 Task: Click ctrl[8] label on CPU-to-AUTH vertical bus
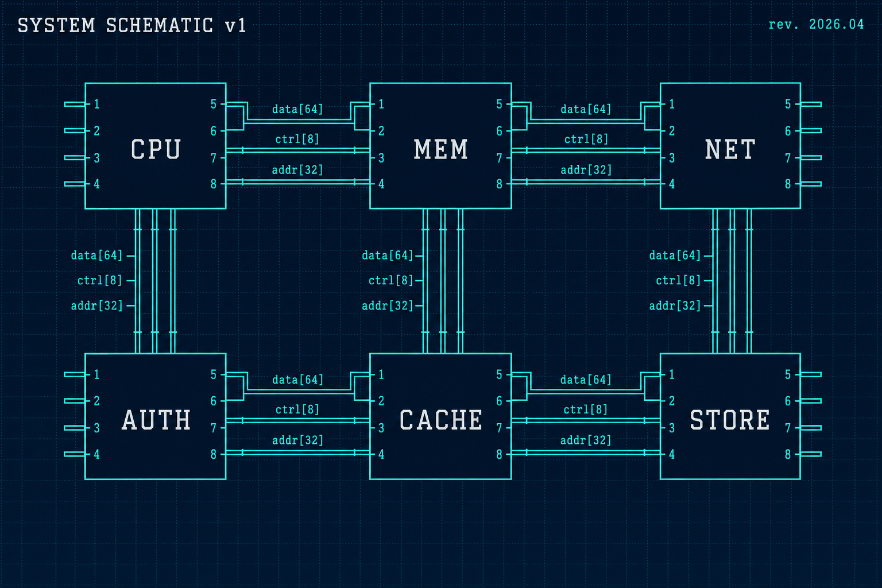pos(100,280)
